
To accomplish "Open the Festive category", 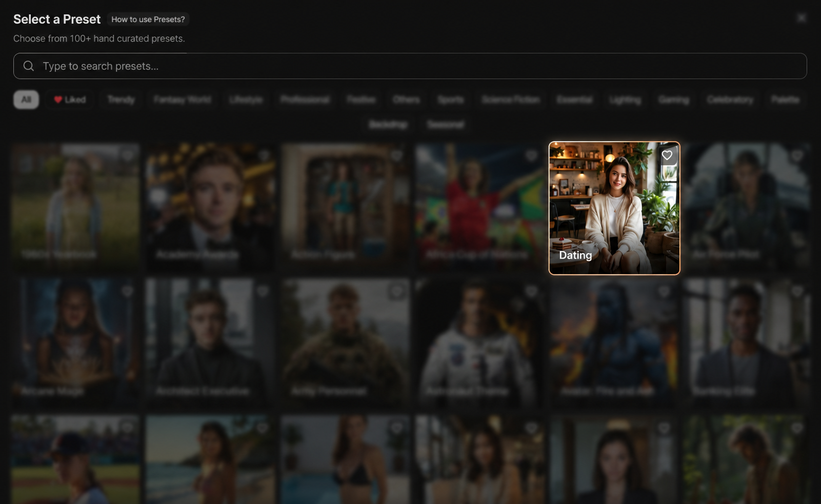I will tap(361, 99).
